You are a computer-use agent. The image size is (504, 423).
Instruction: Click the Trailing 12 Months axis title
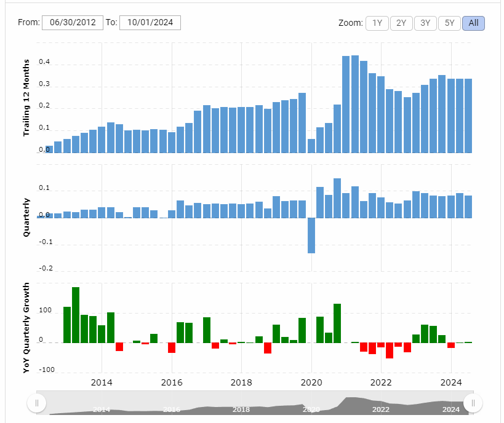(x=26, y=98)
